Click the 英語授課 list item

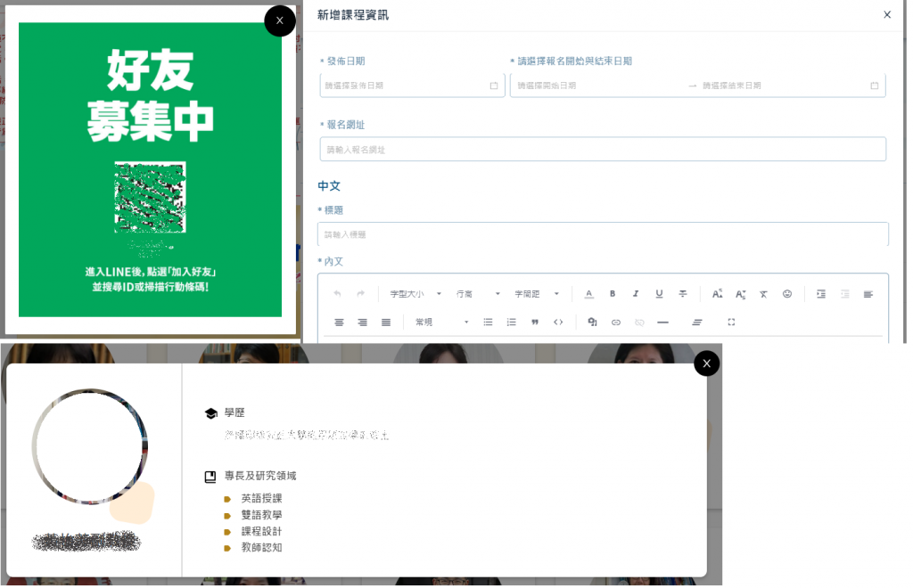point(261,499)
